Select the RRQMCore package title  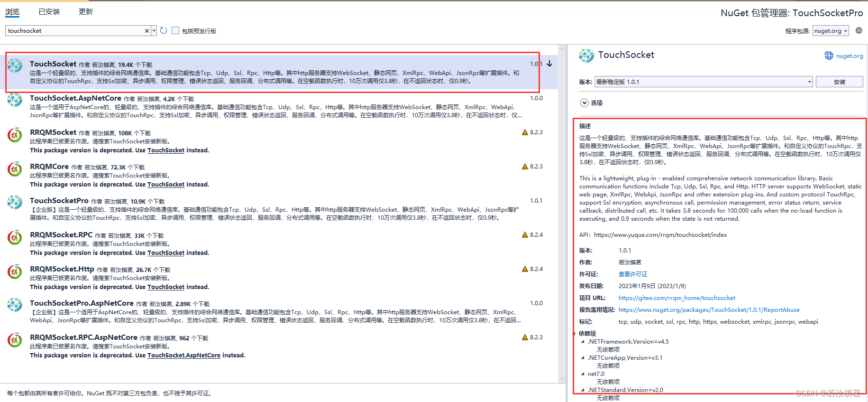coord(49,167)
